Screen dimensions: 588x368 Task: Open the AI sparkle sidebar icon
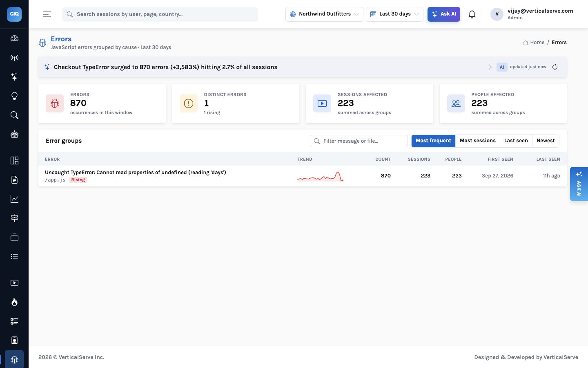tap(14, 77)
